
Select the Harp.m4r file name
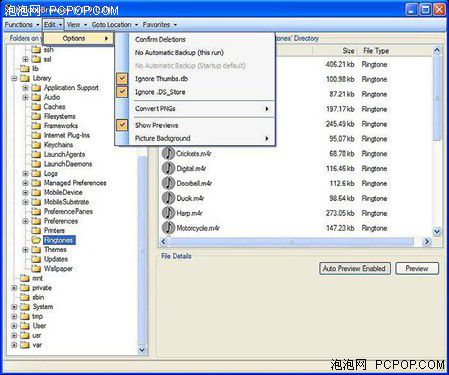(x=189, y=213)
